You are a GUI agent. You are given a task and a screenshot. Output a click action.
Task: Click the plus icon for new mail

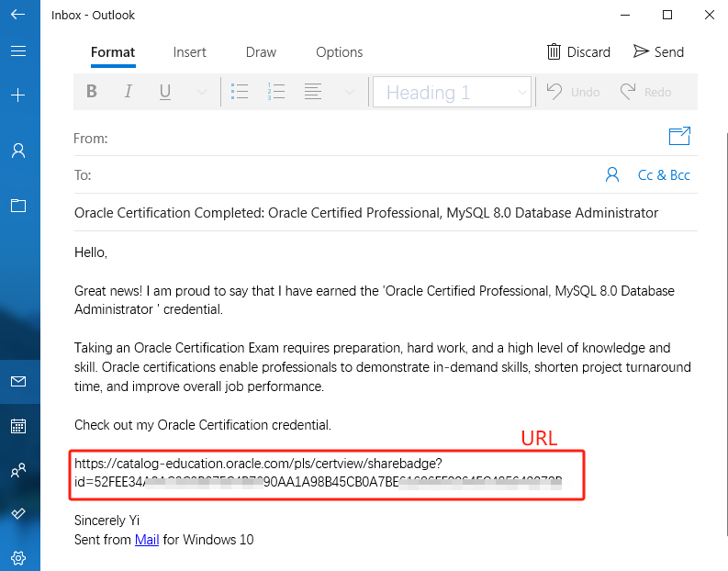18,95
